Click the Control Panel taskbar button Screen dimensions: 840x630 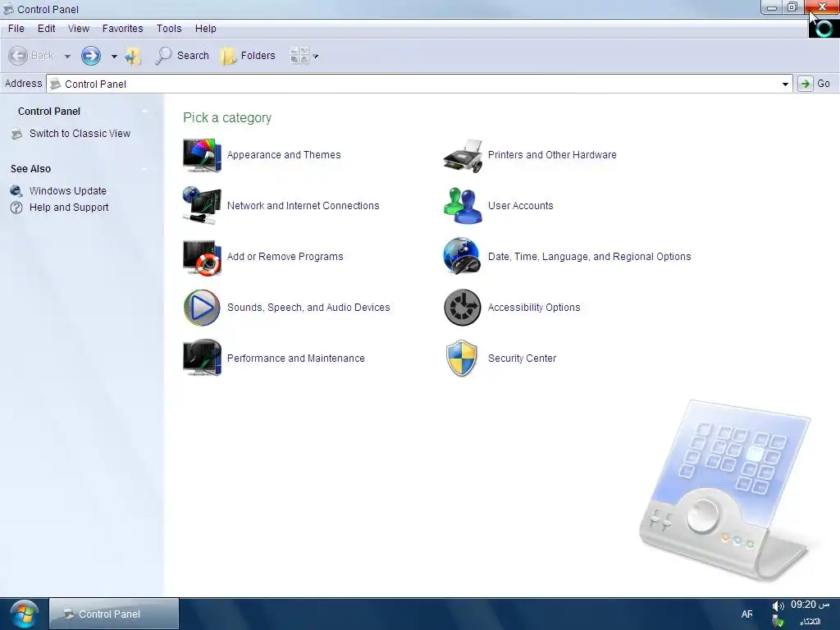[x=114, y=614]
